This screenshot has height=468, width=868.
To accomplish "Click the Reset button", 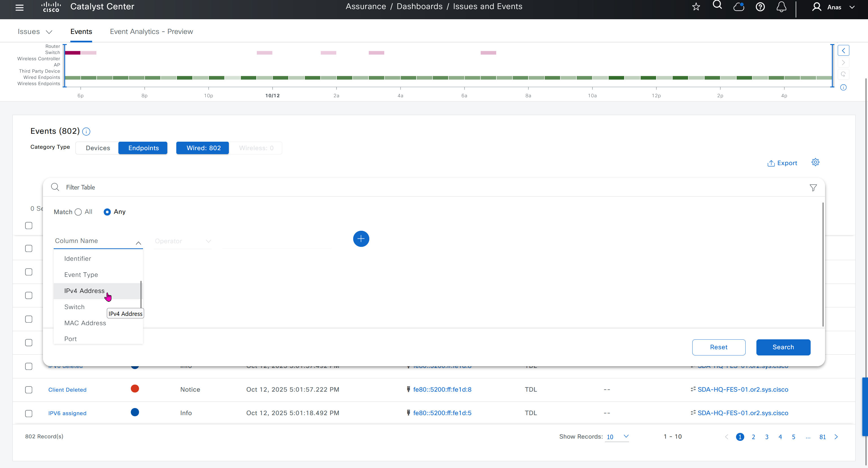I will 719,347.
